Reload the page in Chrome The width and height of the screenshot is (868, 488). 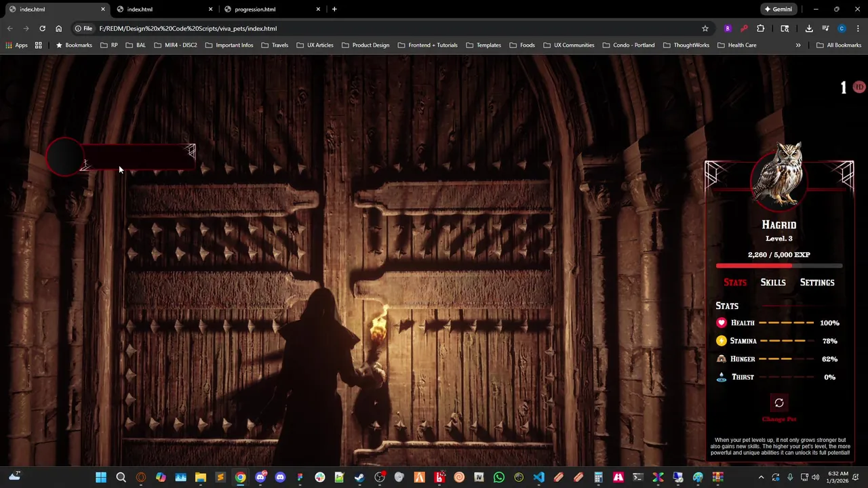click(42, 28)
